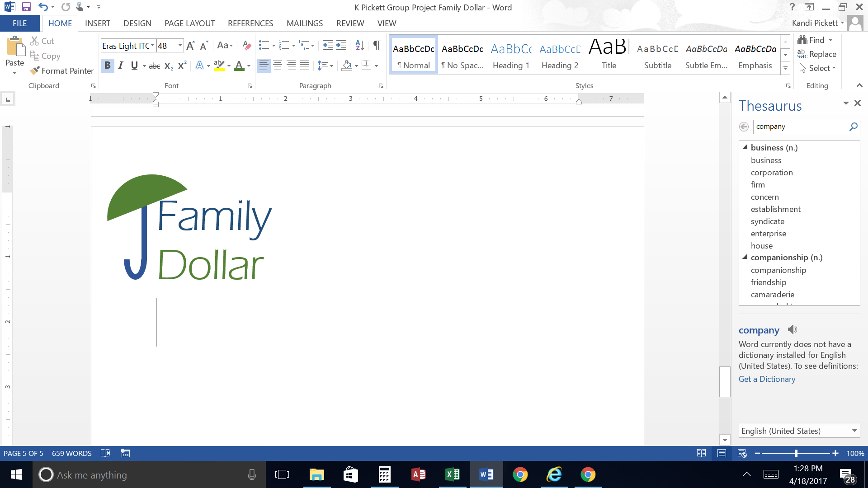Clear all formatting with Clear Formatting icon
The width and height of the screenshot is (868, 488).
[x=246, y=45]
